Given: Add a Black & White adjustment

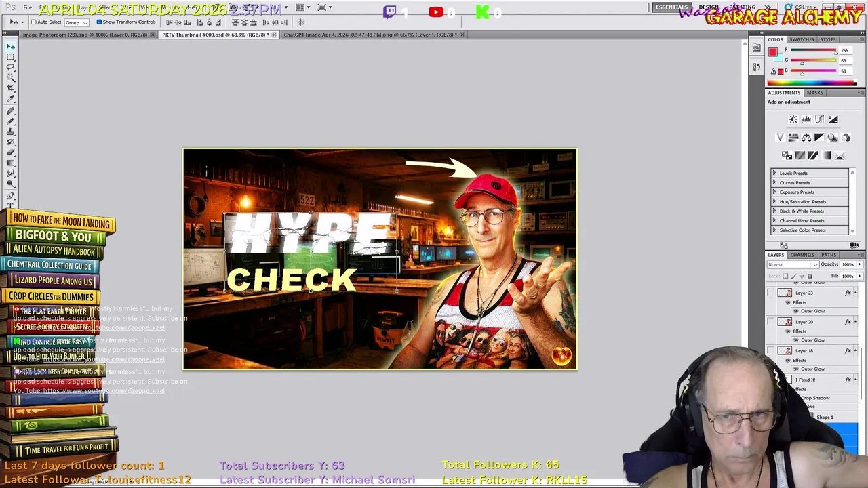Looking at the screenshot, I should tap(819, 138).
